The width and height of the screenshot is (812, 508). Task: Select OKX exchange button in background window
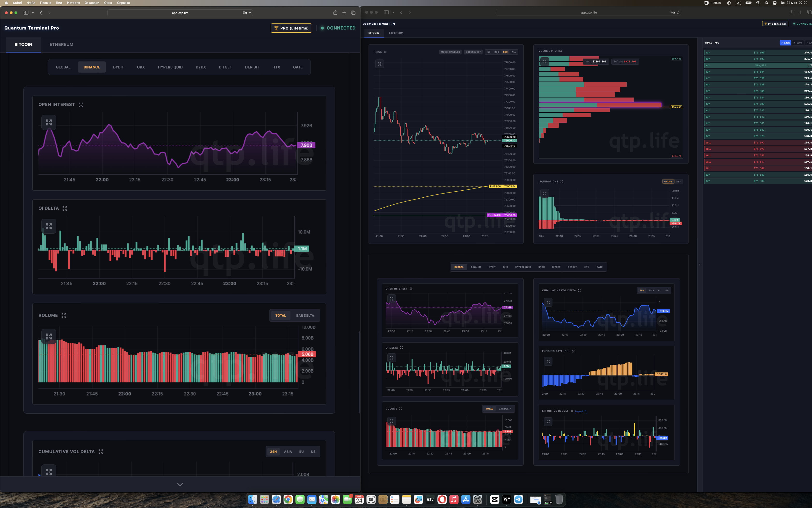pyautogui.click(x=505, y=267)
